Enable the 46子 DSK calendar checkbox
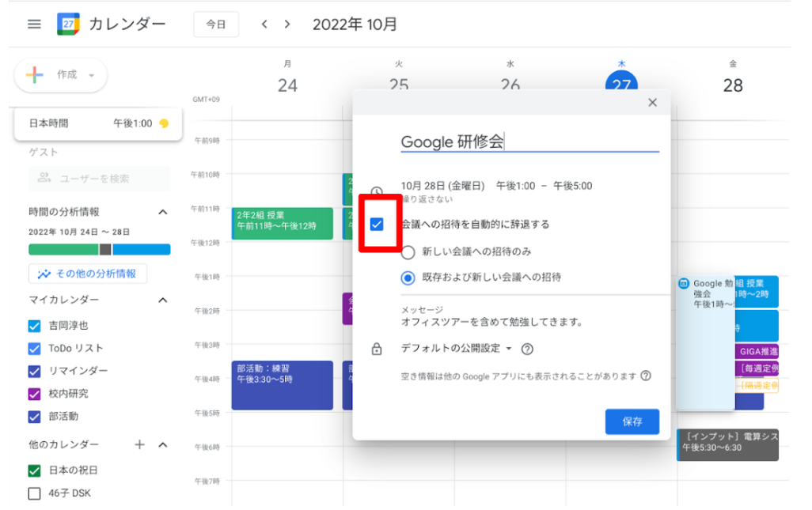The height and width of the screenshot is (510, 812). pos(34,493)
